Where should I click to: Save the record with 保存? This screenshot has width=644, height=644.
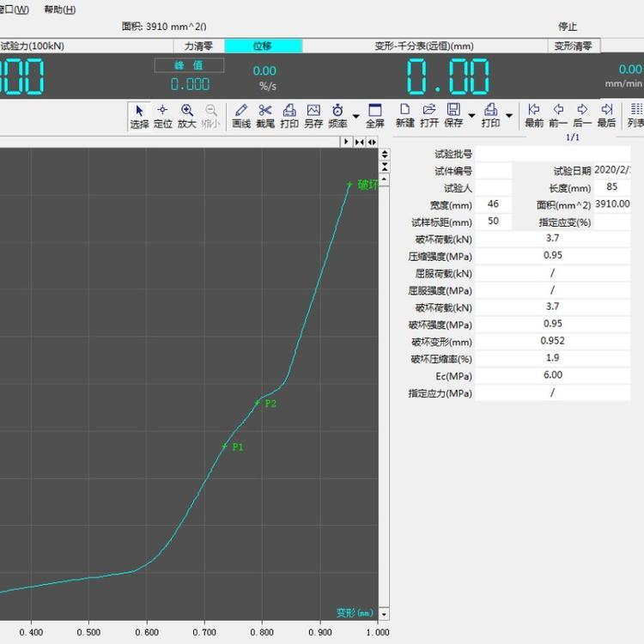pyautogui.click(x=453, y=115)
